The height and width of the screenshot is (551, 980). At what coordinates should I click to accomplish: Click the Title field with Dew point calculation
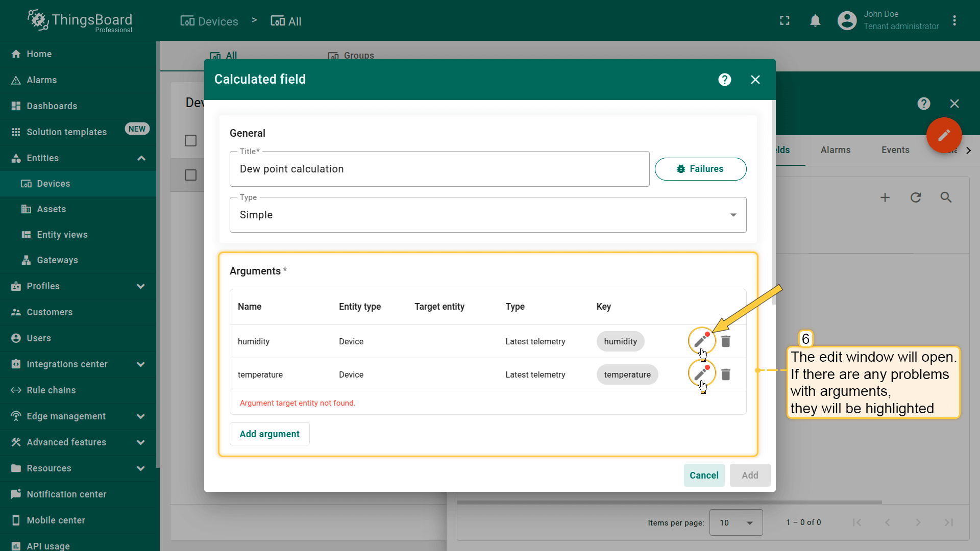[439, 169]
